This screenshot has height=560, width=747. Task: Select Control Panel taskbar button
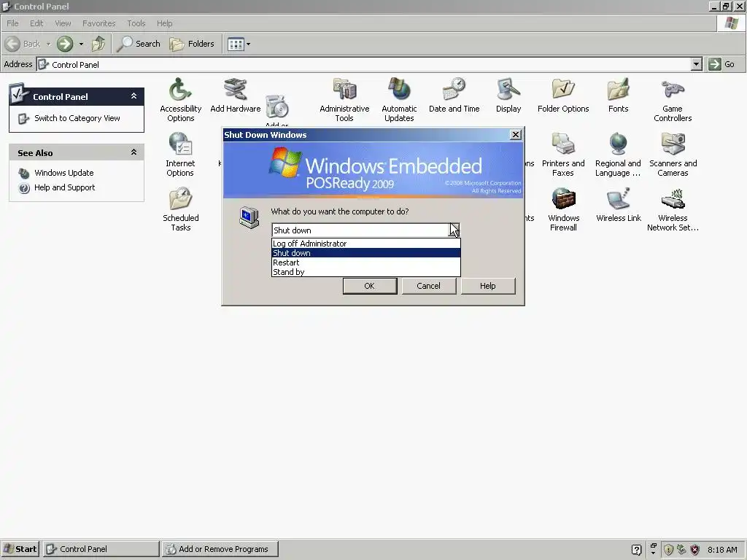click(x=101, y=549)
